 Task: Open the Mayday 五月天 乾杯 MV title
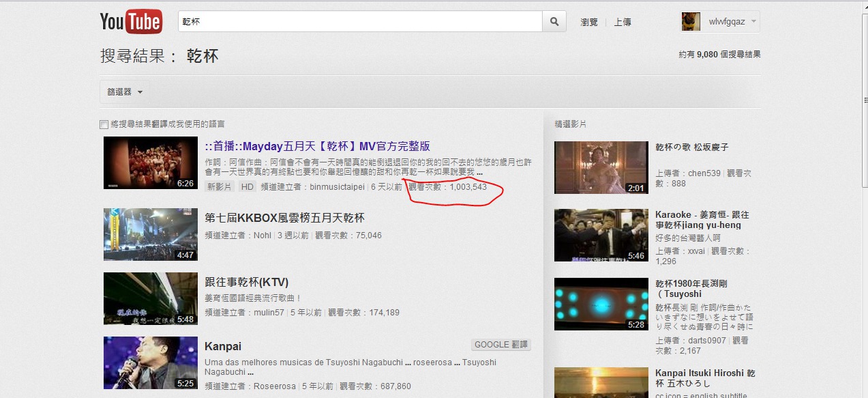[318, 146]
